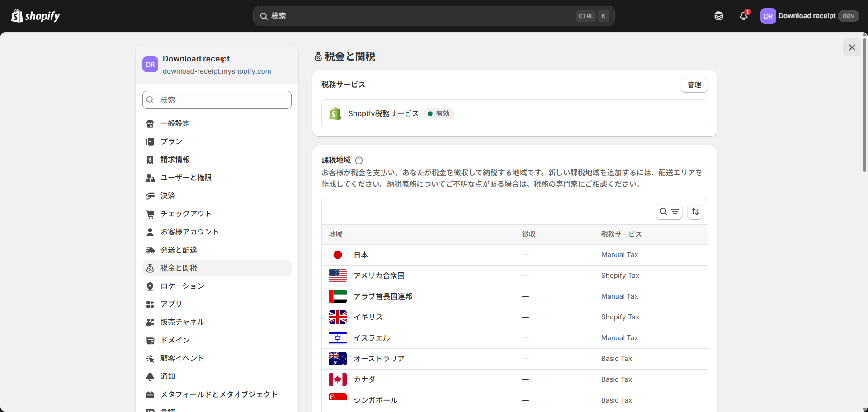This screenshot has width=868, height=412.
Task: Click the チェックアウト cart icon
Action: tap(150, 214)
